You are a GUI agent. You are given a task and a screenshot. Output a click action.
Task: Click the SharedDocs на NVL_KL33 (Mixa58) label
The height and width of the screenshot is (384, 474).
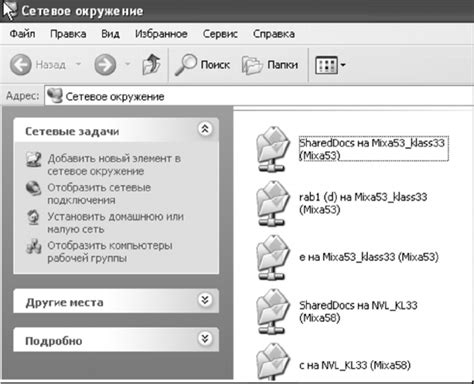pos(358,311)
